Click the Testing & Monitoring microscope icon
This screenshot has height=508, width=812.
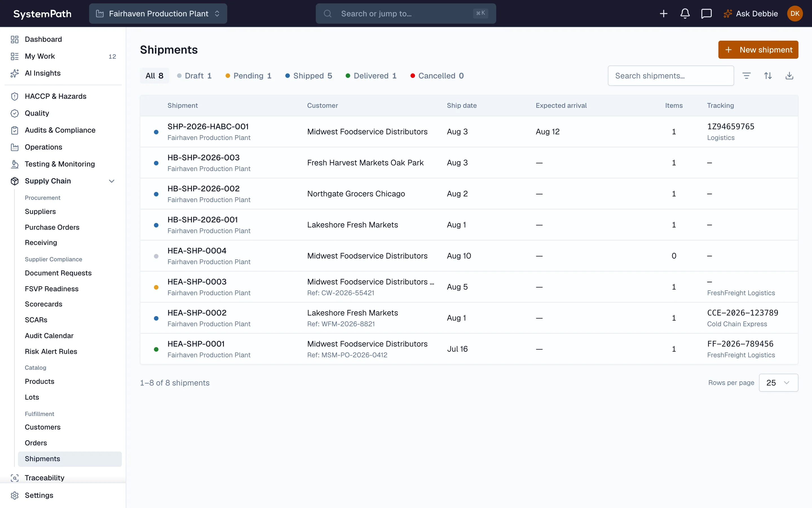(x=14, y=164)
